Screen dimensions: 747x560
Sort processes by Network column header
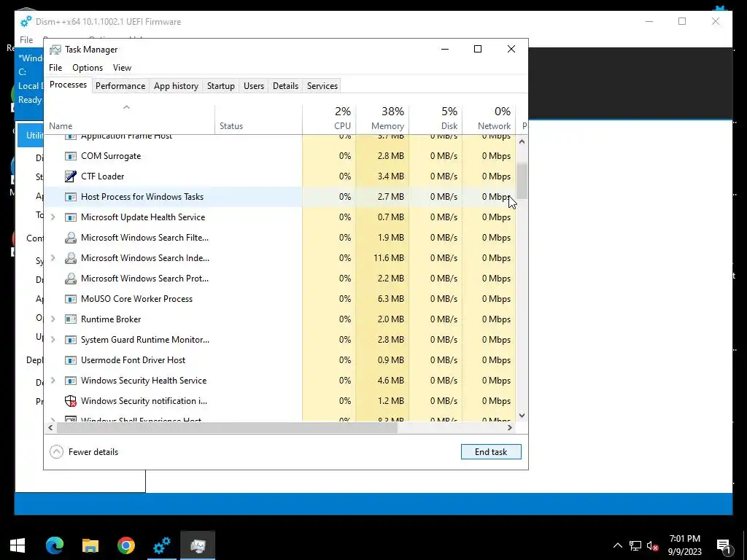[489, 120]
